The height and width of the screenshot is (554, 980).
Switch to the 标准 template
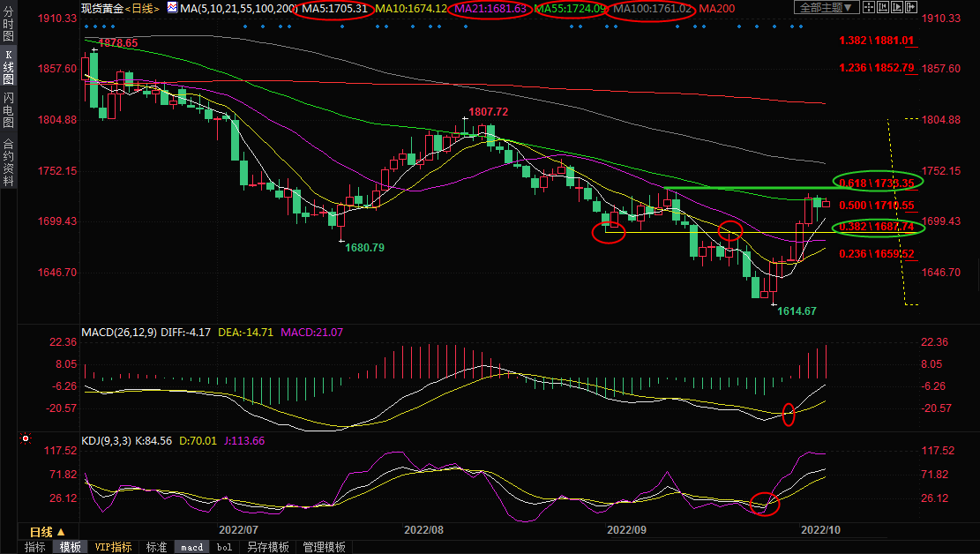click(156, 547)
